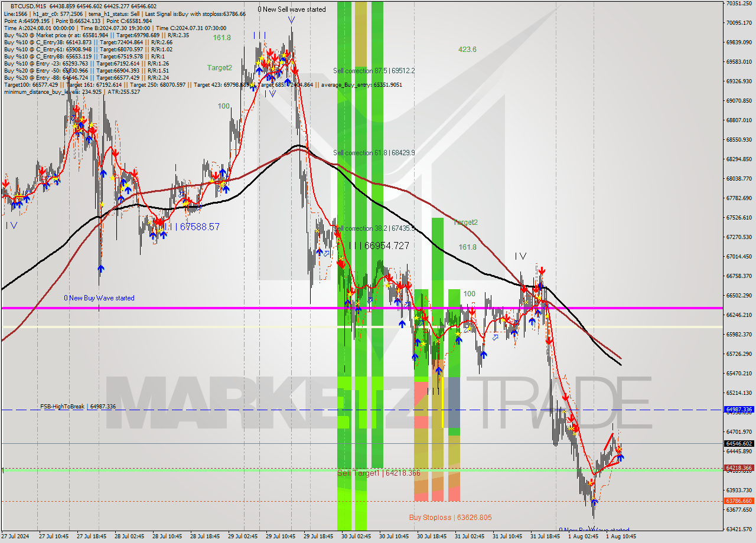Click the '27 Jul 2024' time axis label
This screenshot has height=543, width=756.
click(x=15, y=537)
